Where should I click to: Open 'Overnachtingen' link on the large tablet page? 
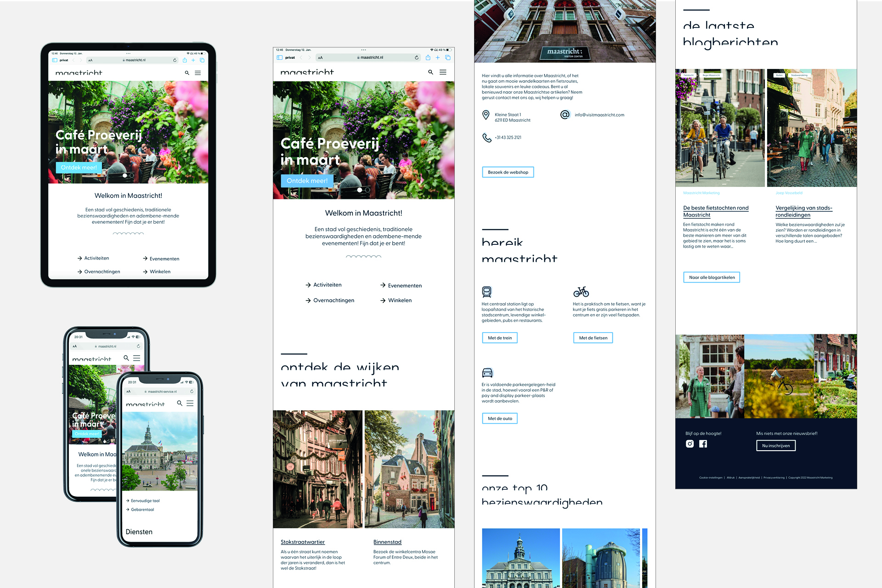tap(330, 300)
